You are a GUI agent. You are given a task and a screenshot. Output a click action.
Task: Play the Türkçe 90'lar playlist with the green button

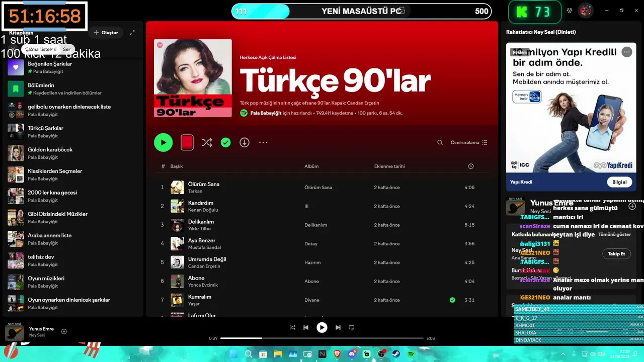[163, 142]
